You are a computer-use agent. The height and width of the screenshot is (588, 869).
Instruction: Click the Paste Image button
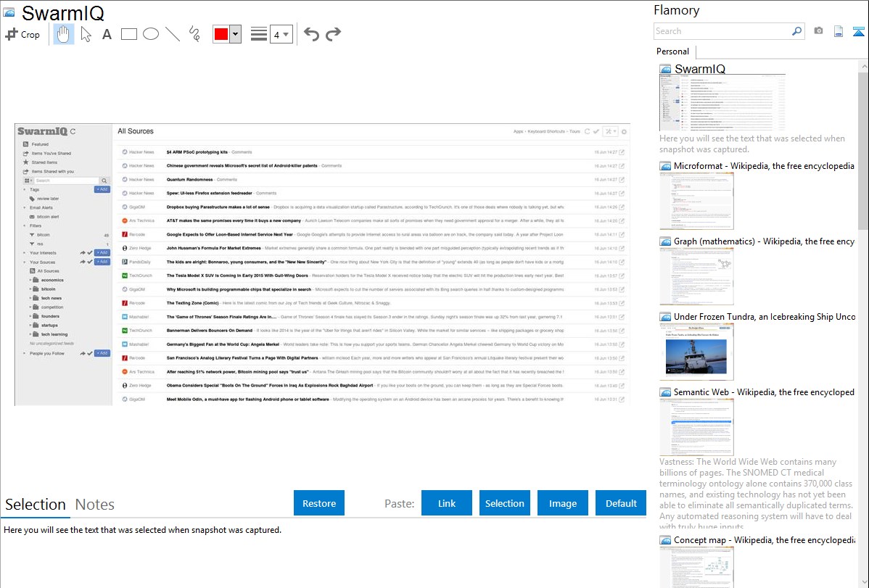[562, 503]
